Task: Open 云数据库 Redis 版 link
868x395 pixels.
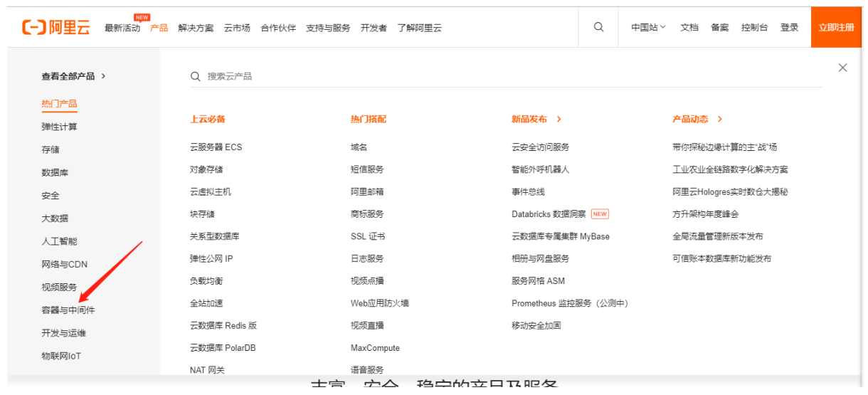Action: click(x=223, y=326)
